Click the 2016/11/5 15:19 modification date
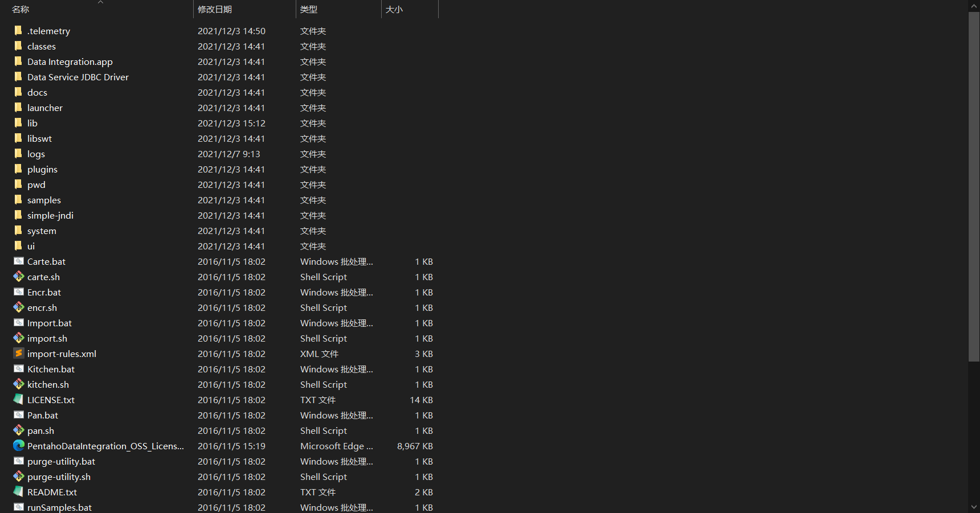980x513 pixels. [231, 446]
